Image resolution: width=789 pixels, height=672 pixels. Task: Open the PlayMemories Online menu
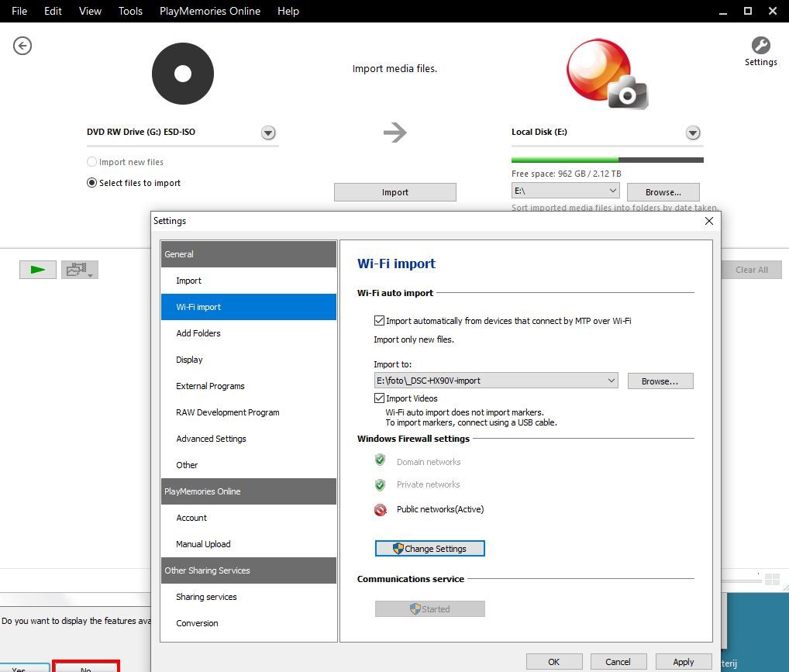pos(210,11)
